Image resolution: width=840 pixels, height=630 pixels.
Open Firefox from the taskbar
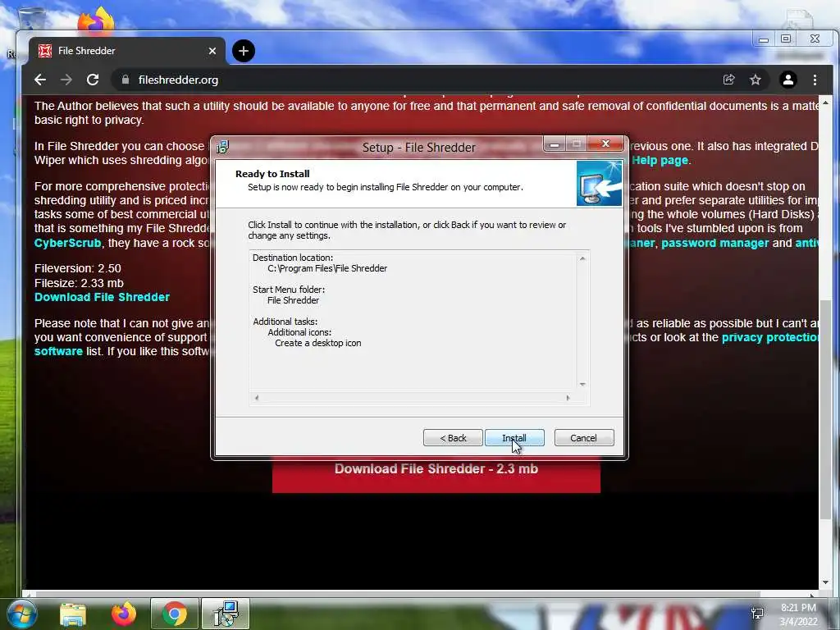pyautogui.click(x=124, y=614)
